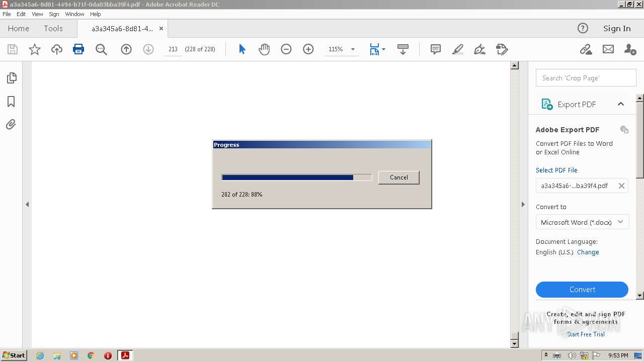
Task: Open the Find text magnifier
Action: click(x=101, y=49)
